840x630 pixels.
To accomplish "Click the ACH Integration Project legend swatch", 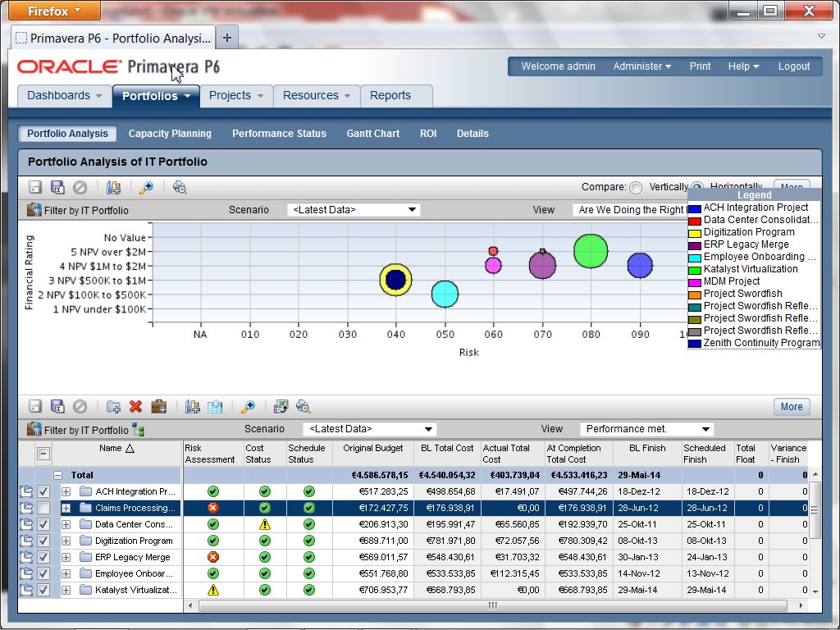I will pyautogui.click(x=695, y=208).
